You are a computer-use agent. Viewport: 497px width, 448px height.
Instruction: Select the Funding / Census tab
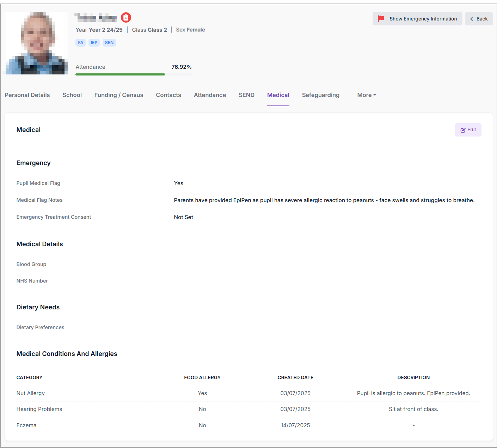click(119, 95)
